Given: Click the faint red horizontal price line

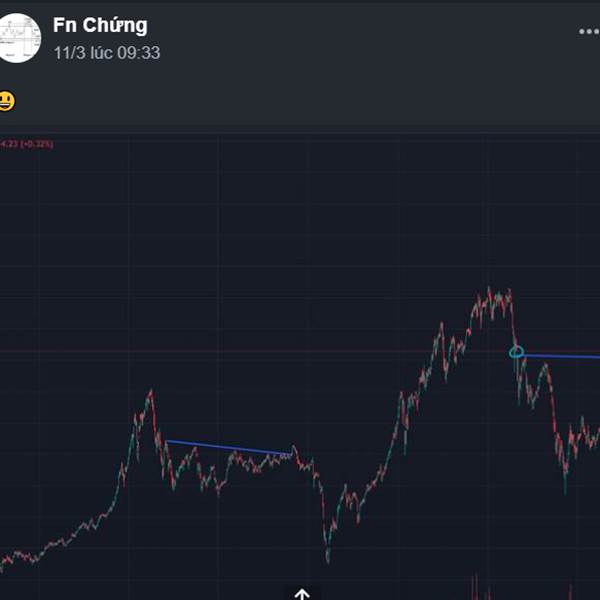Looking at the screenshot, I should (253, 351).
